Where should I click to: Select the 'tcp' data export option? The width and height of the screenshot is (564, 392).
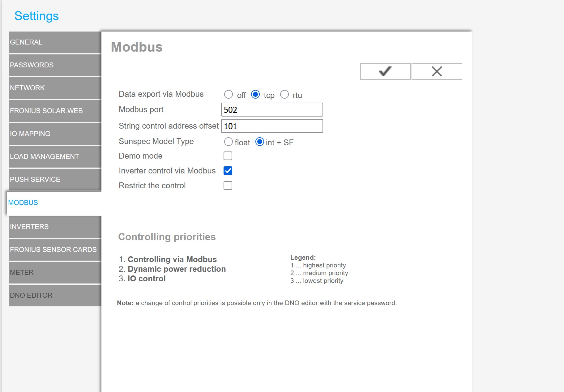[x=255, y=94]
